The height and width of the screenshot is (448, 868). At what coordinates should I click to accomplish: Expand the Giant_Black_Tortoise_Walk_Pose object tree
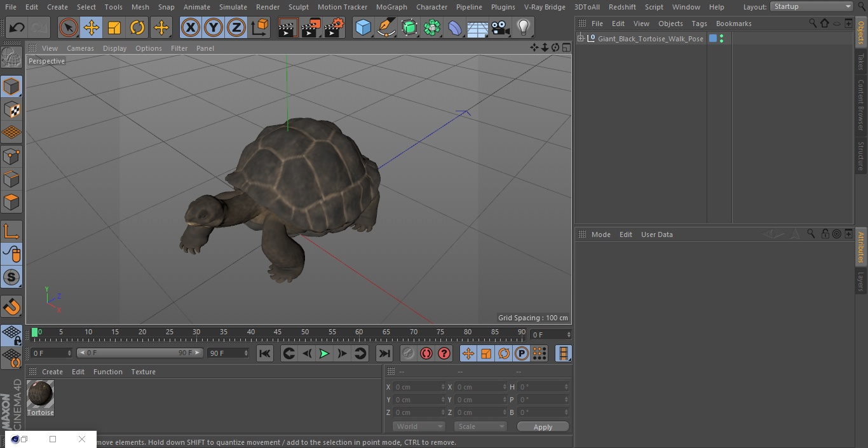click(x=580, y=39)
